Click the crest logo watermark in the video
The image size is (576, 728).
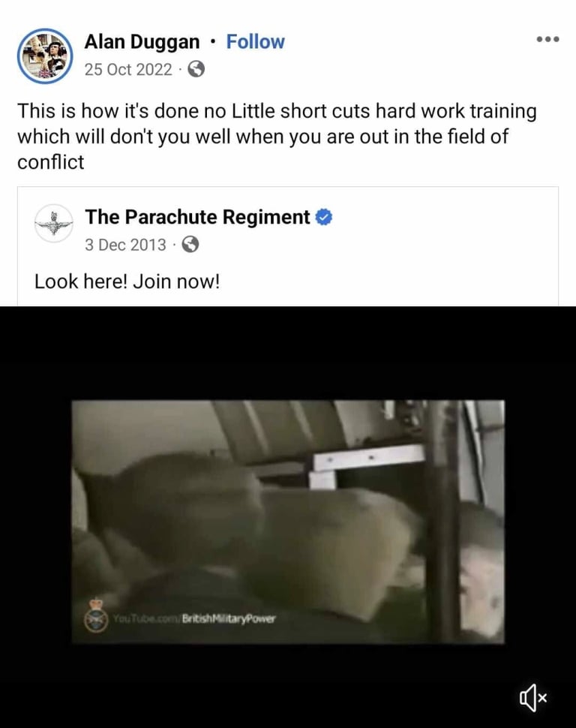[x=96, y=615]
